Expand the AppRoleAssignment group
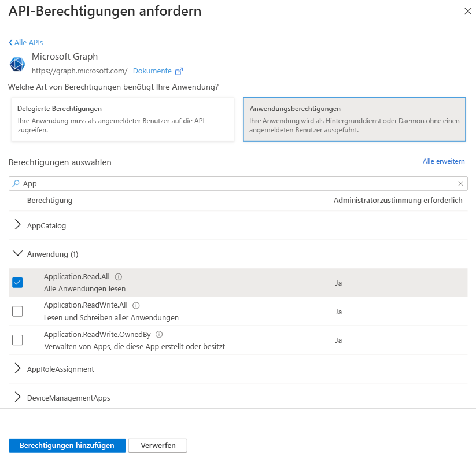The height and width of the screenshot is (459, 476). pos(17,369)
